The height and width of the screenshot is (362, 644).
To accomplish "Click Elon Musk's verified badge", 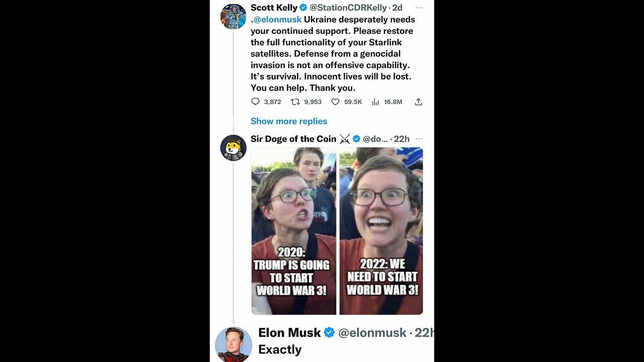I will tap(330, 332).
